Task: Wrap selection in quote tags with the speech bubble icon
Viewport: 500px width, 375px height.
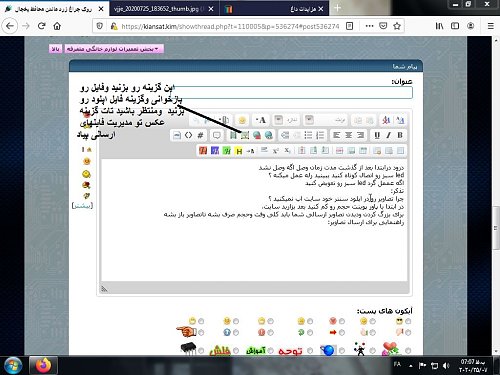Action: pyautogui.click(x=217, y=135)
